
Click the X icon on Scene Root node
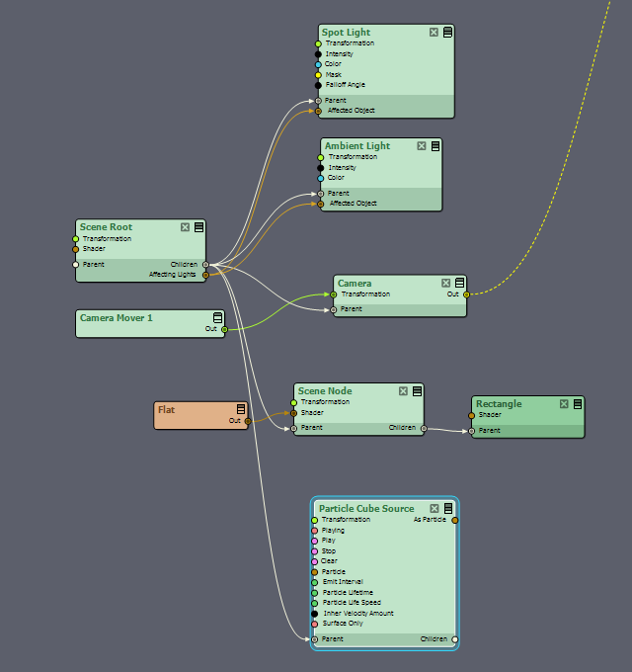[x=185, y=227]
